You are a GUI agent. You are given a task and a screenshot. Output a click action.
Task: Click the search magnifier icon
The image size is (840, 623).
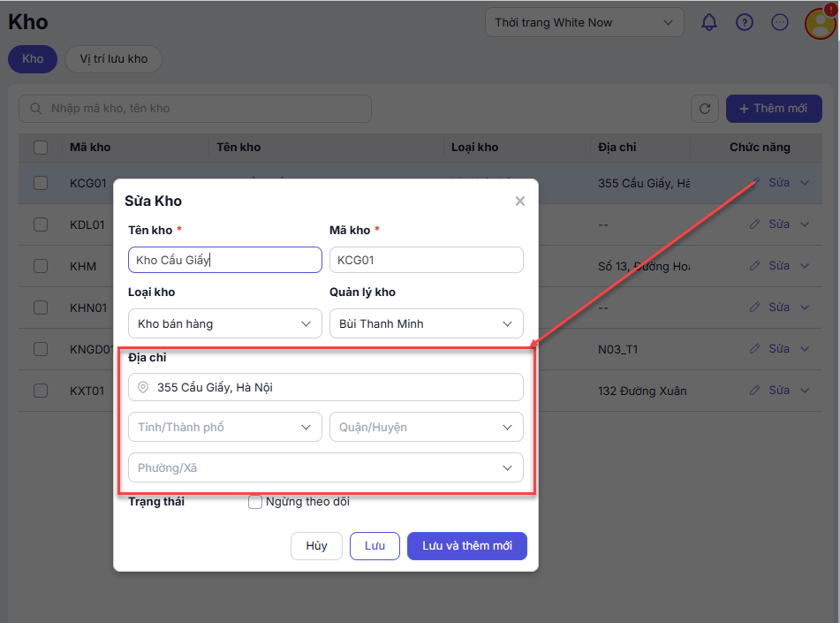pos(36,109)
